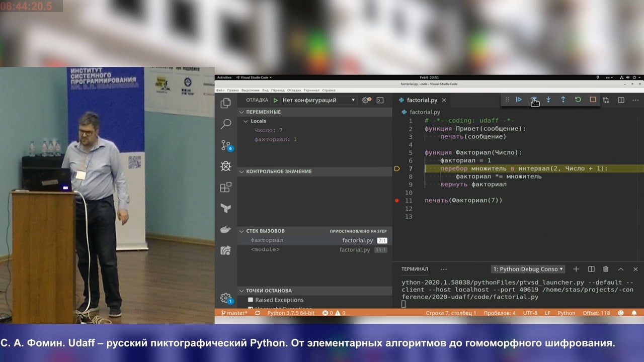Open the Explorer view in activity bar
Viewport: 644px width, 362px height.
(226, 103)
